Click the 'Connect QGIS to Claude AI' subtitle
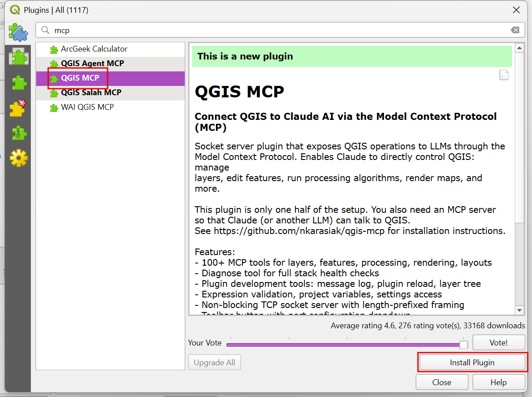Screen dimensions: 532x397 tap(346, 122)
